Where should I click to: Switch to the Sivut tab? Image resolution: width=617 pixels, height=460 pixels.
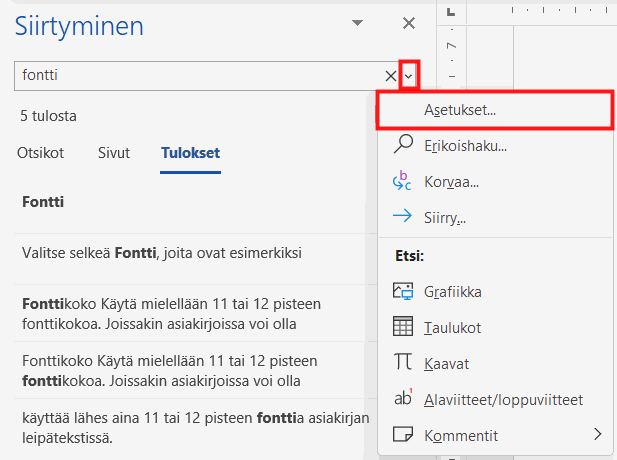pyautogui.click(x=114, y=153)
